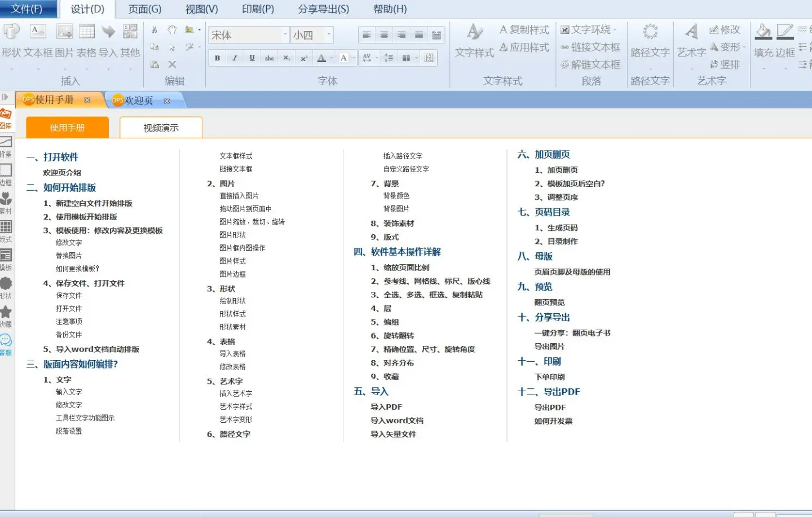
Task: Click the 链接文本框 button
Action: [590, 47]
